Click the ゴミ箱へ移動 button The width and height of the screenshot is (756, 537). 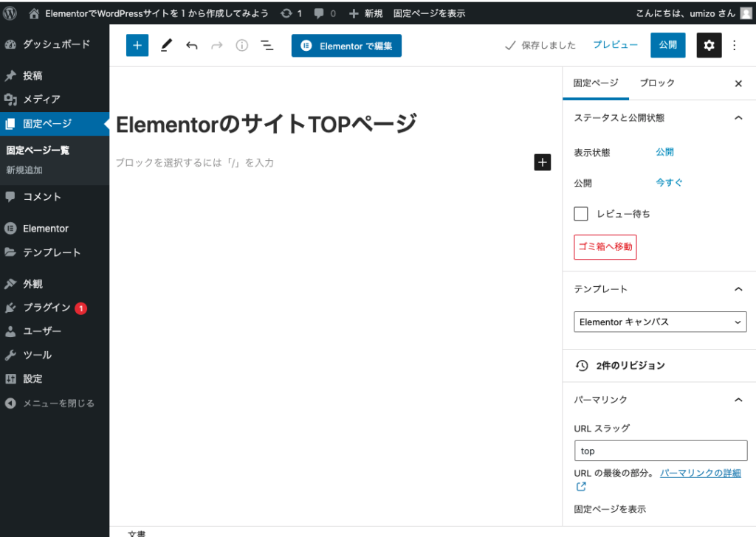click(605, 247)
